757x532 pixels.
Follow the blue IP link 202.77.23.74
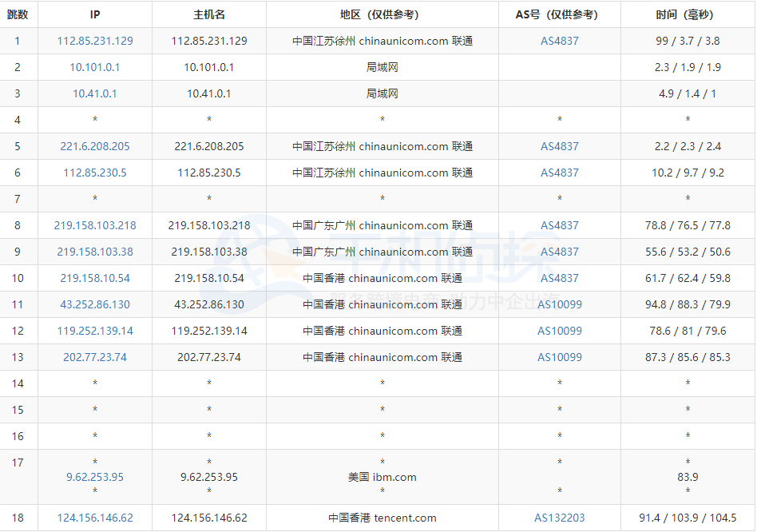point(95,357)
